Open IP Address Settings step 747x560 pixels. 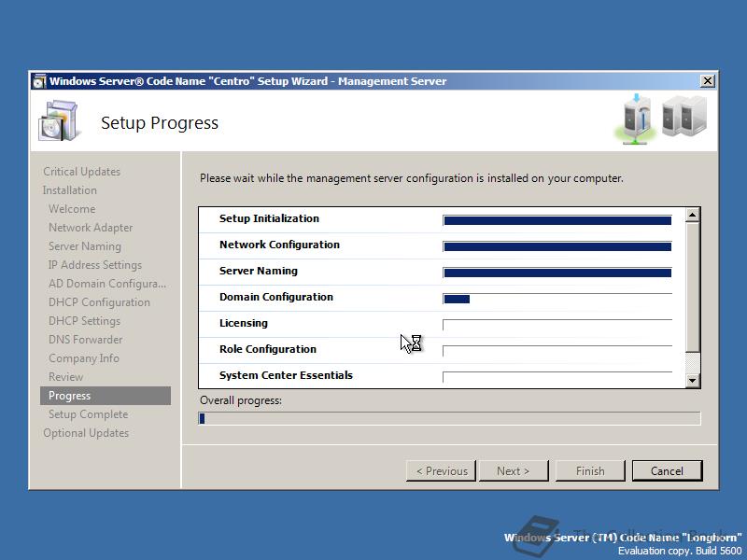click(x=95, y=265)
